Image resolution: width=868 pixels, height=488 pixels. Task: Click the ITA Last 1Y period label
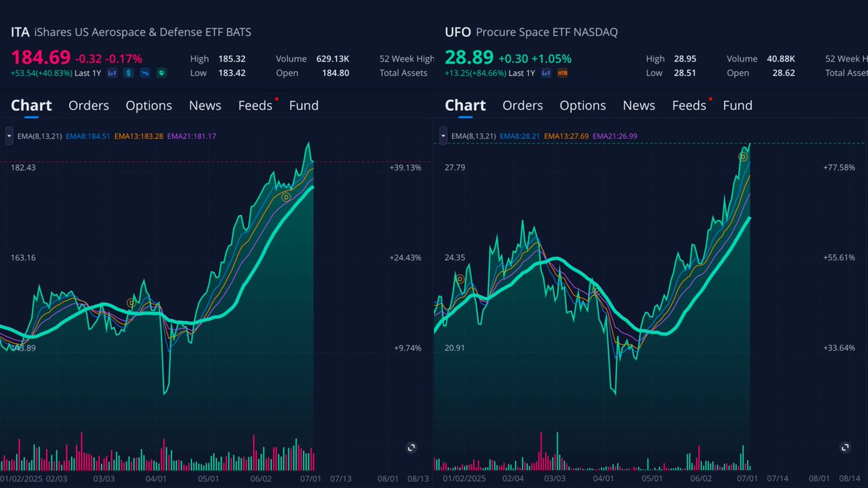tap(88, 73)
